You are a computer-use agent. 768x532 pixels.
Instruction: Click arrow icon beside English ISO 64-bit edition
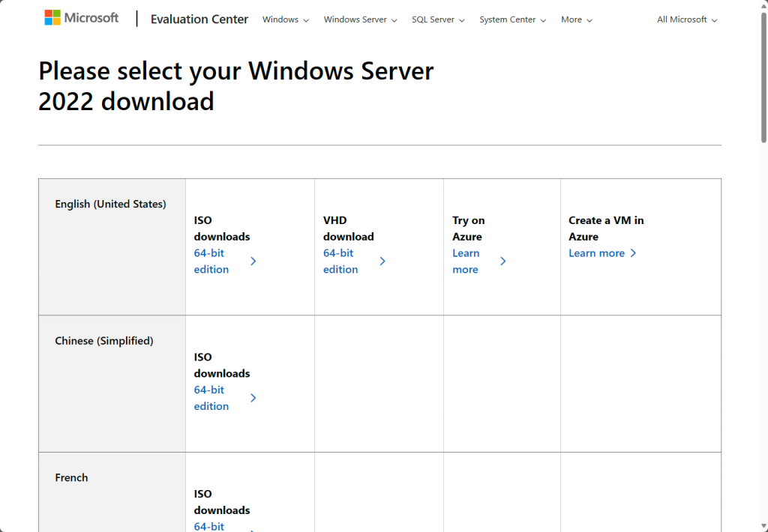[x=253, y=262]
